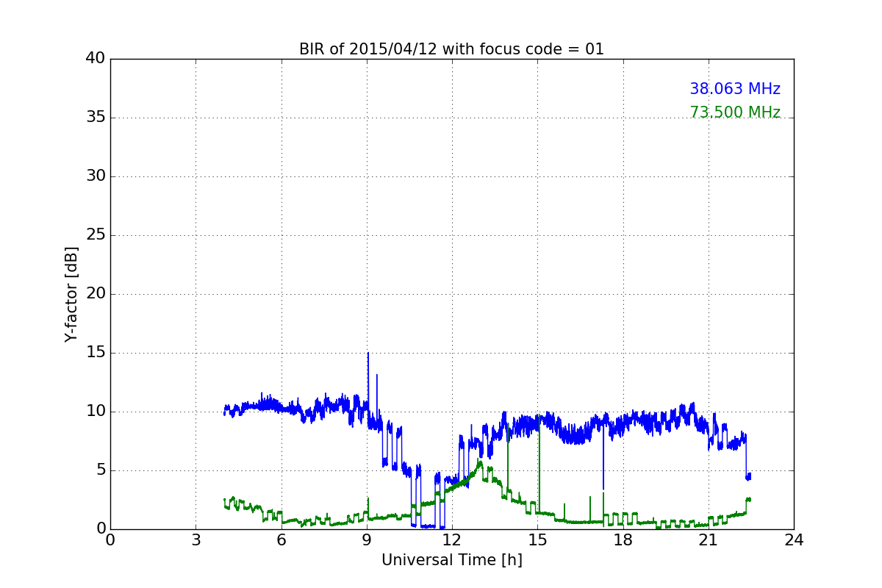Click the x-axis tick label '6'
Image resolution: width=882 pixels, height=588 pixels.
point(281,540)
